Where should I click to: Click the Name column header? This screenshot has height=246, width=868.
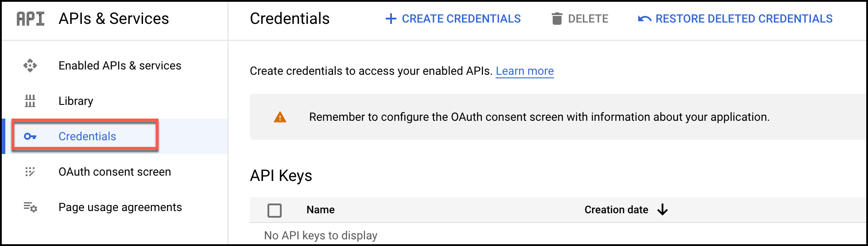[x=320, y=210]
